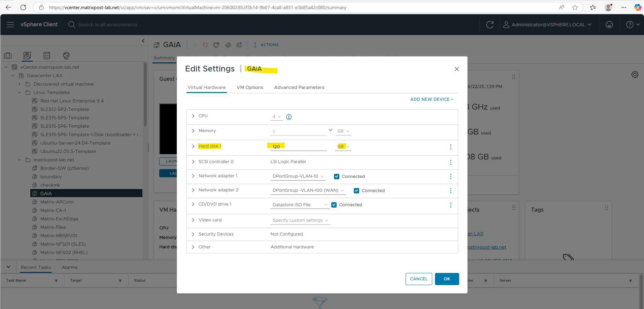Expand the Hard disk 1 row

[193, 146]
